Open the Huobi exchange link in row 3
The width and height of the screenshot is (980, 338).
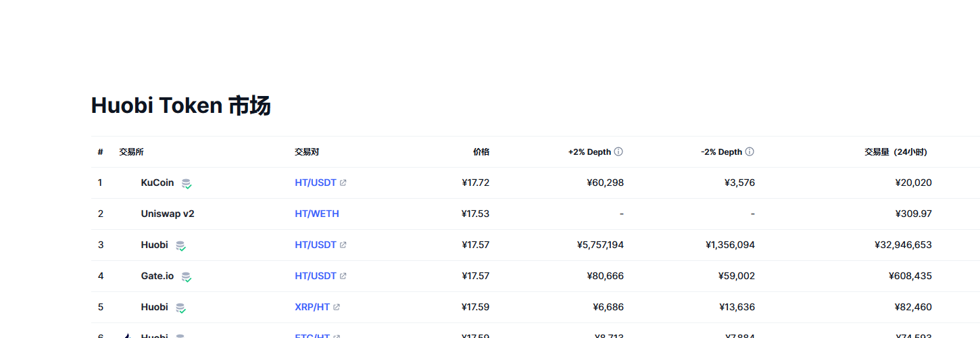coord(155,245)
